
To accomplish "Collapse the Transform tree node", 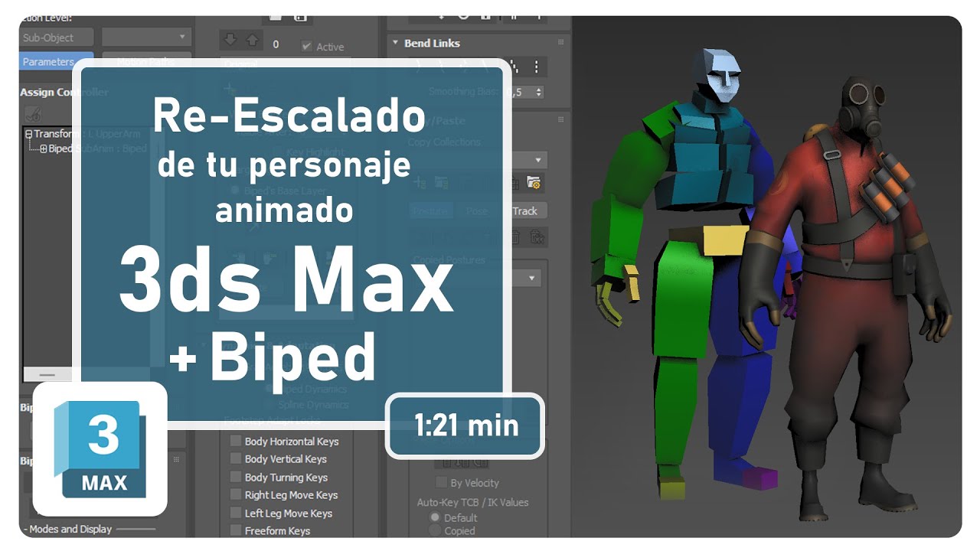I will [28, 134].
